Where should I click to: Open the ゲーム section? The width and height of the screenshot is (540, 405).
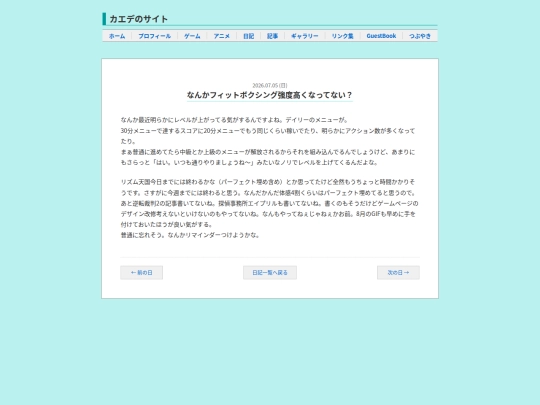point(192,36)
